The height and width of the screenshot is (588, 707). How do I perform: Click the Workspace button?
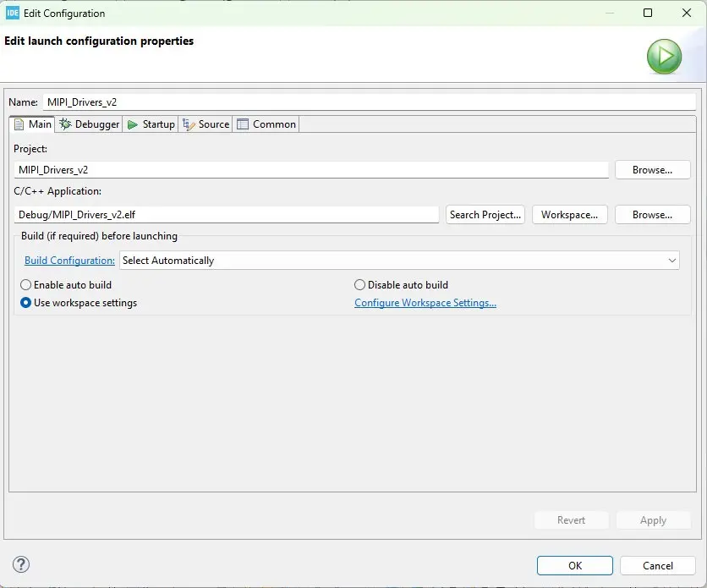click(569, 215)
